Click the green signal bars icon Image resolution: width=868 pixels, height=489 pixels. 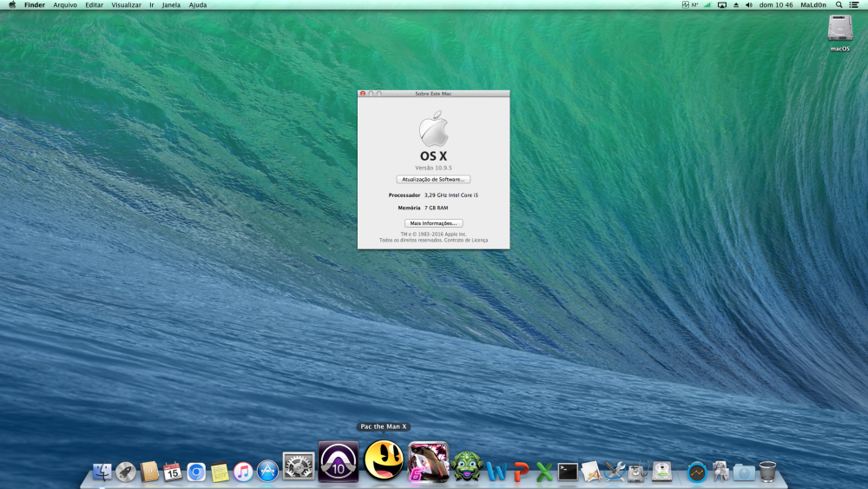tap(707, 5)
